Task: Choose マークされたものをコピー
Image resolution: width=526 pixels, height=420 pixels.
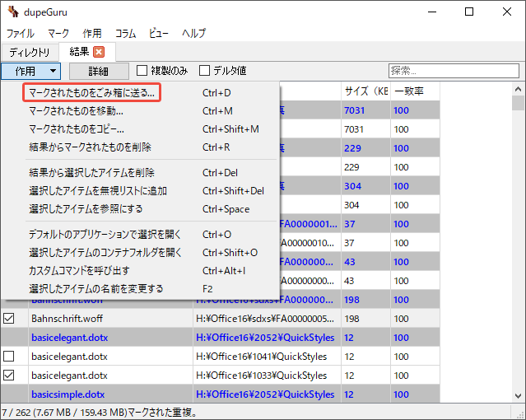Action: click(140, 129)
